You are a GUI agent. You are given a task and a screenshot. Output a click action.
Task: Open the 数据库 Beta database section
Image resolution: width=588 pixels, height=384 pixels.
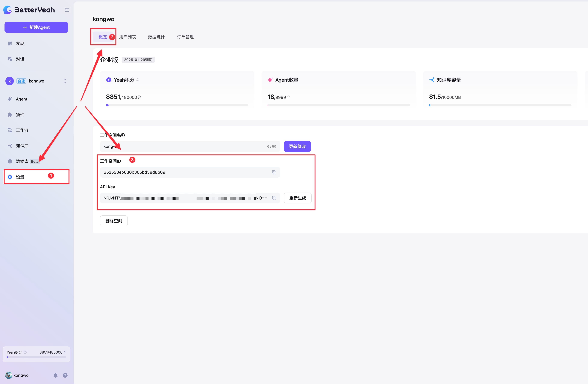[x=36, y=161]
